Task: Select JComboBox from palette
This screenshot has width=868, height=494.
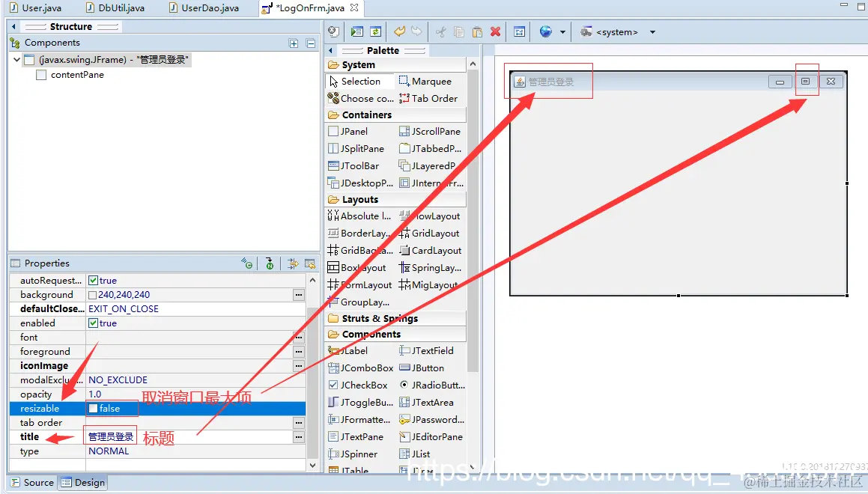Action: click(x=360, y=368)
